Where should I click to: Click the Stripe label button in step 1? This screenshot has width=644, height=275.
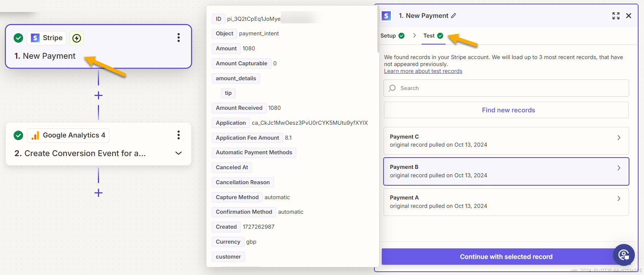tap(47, 38)
